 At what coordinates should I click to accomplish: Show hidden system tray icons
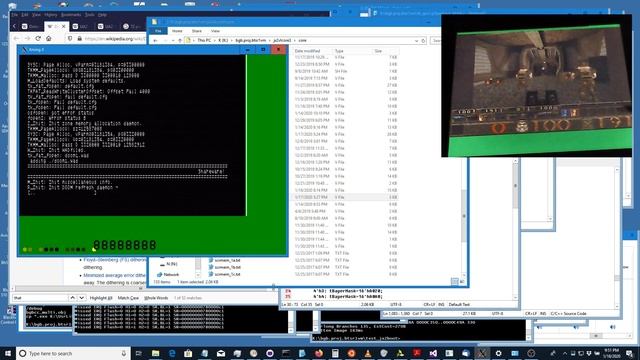click(565, 353)
